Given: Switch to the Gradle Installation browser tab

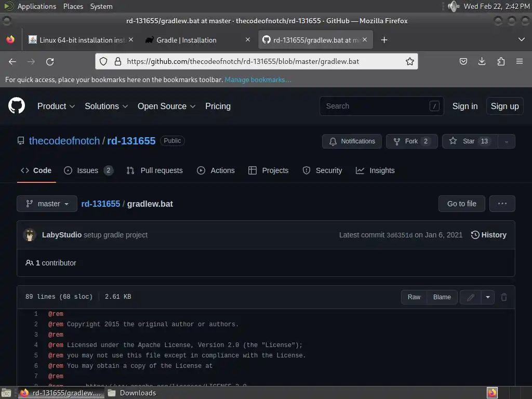Looking at the screenshot, I should point(197,39).
